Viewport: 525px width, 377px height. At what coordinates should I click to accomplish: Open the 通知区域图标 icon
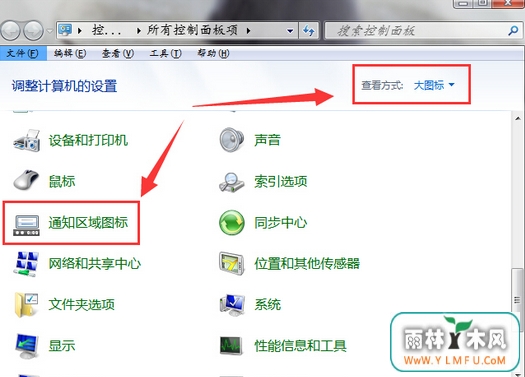click(x=26, y=224)
